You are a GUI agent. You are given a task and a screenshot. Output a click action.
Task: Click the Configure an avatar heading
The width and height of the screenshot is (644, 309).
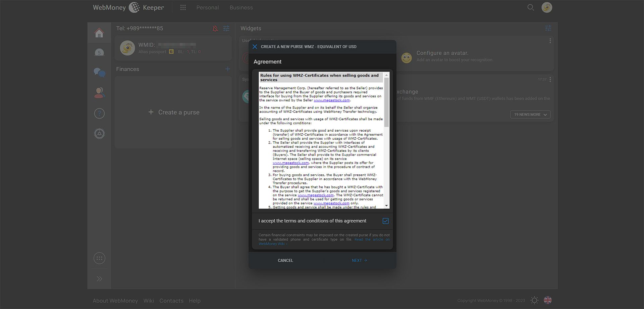pyautogui.click(x=442, y=53)
